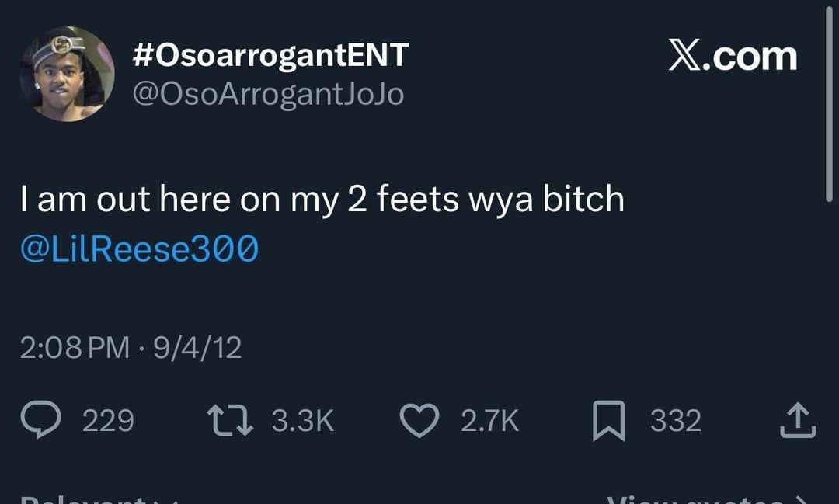Image resolution: width=839 pixels, height=504 pixels.
Task: Open the profile avatar photo
Action: pyautogui.click(x=67, y=74)
